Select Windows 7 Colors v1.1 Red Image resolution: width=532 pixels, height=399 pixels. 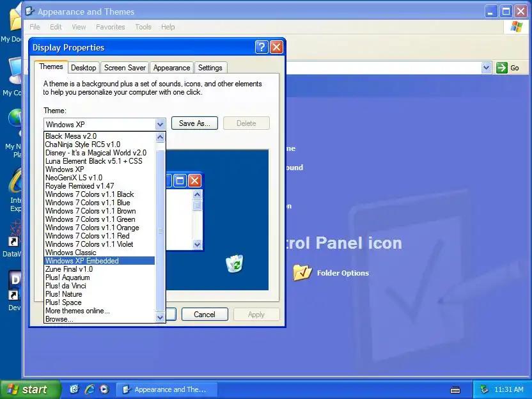click(x=100, y=236)
